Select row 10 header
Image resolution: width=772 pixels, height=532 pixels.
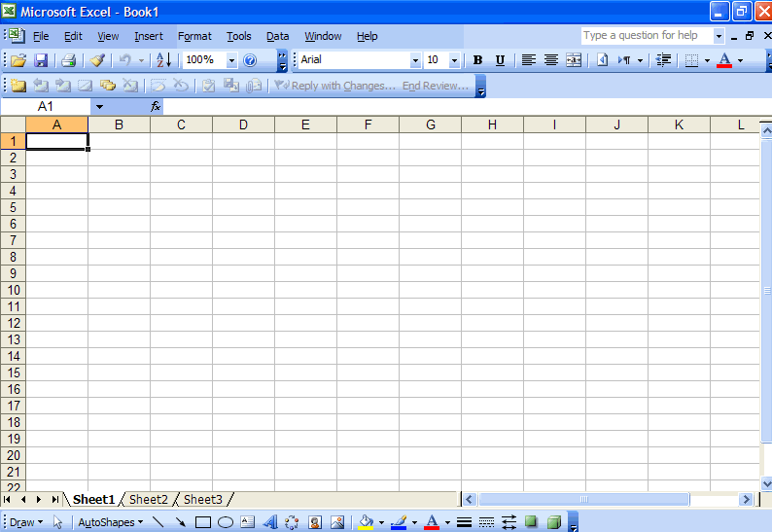point(14,290)
